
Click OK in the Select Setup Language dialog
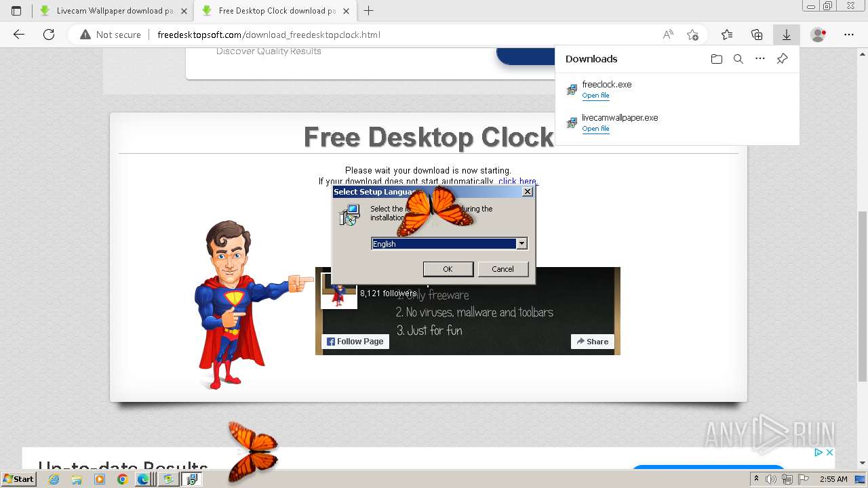448,269
